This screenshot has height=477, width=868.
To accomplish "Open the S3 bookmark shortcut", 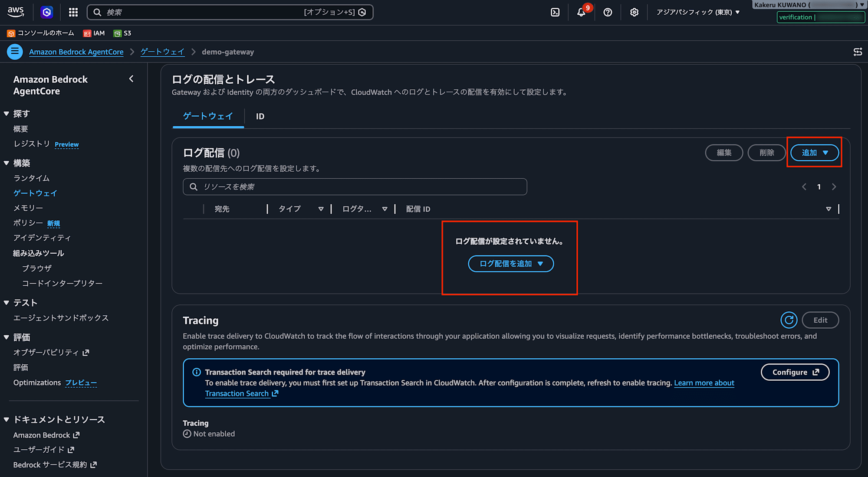I will point(122,33).
